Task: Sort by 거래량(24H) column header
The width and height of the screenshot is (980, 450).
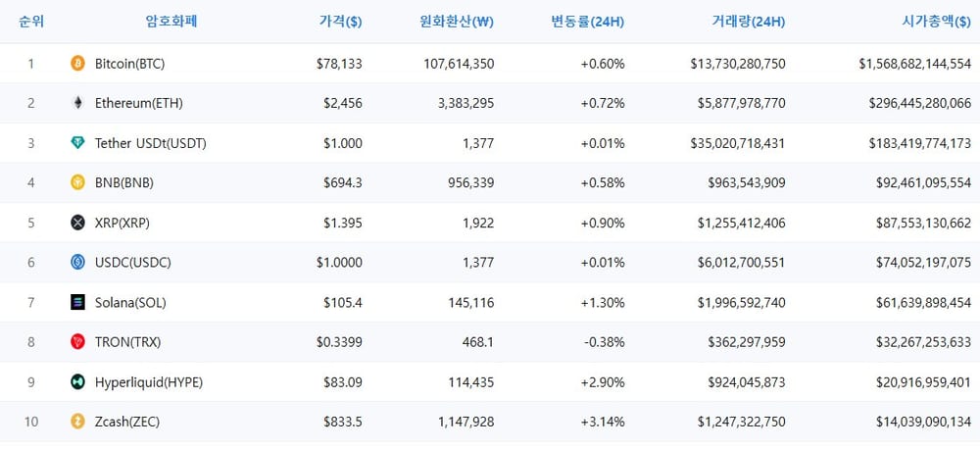Action: click(748, 22)
